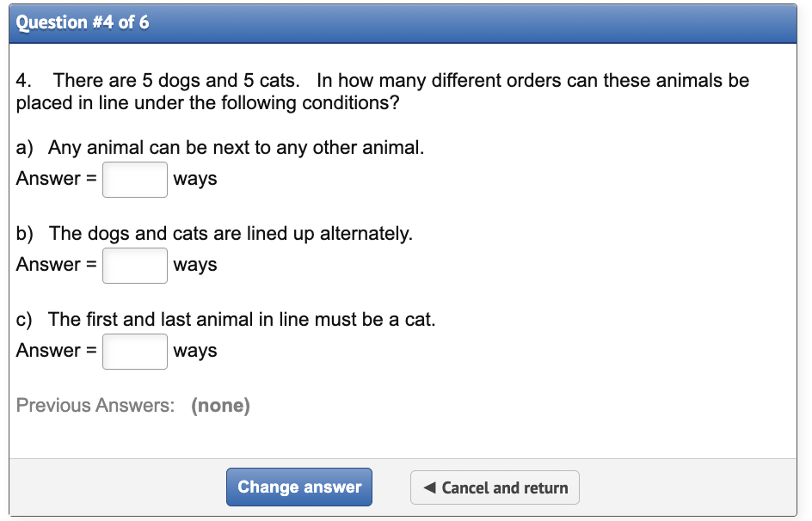812x521 pixels.
Task: Click the answer input field for part b
Action: [x=134, y=265]
